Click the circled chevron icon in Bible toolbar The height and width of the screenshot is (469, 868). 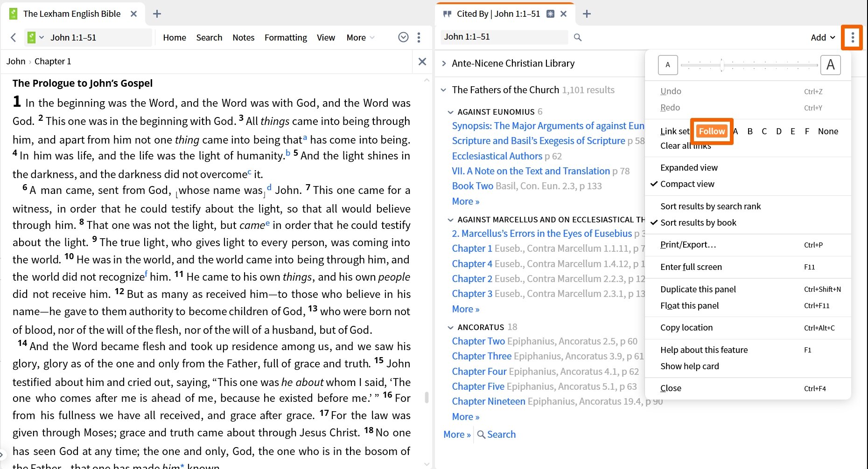click(x=403, y=37)
